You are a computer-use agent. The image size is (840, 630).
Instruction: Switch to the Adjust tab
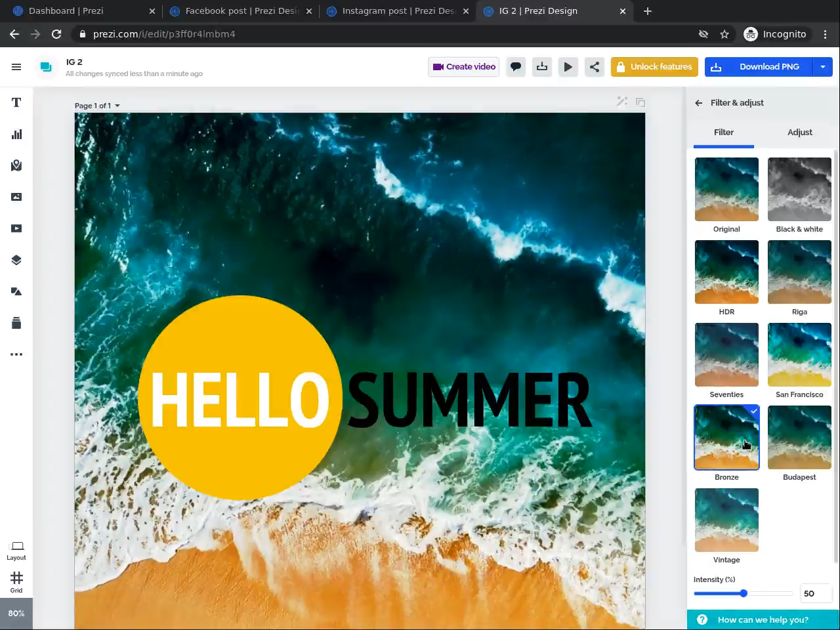800,133
